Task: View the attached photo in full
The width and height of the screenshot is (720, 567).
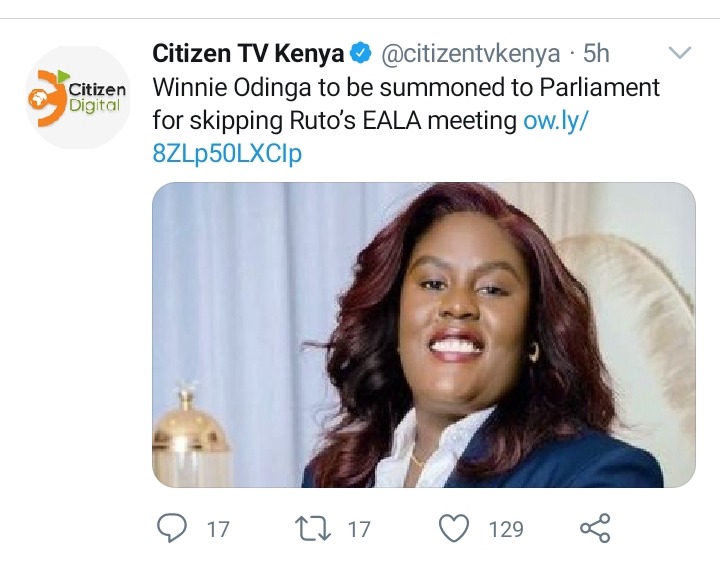Action: coord(423,335)
